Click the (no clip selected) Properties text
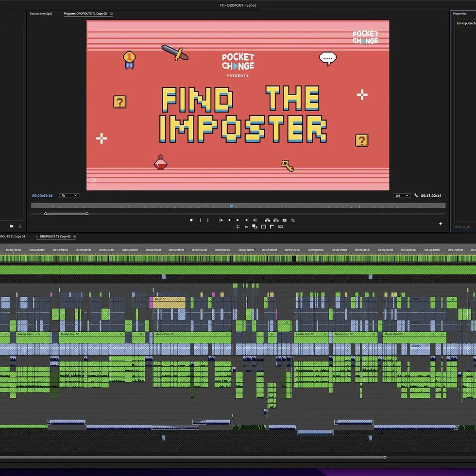Image resolution: width=476 pixels, height=476 pixels. click(466, 23)
